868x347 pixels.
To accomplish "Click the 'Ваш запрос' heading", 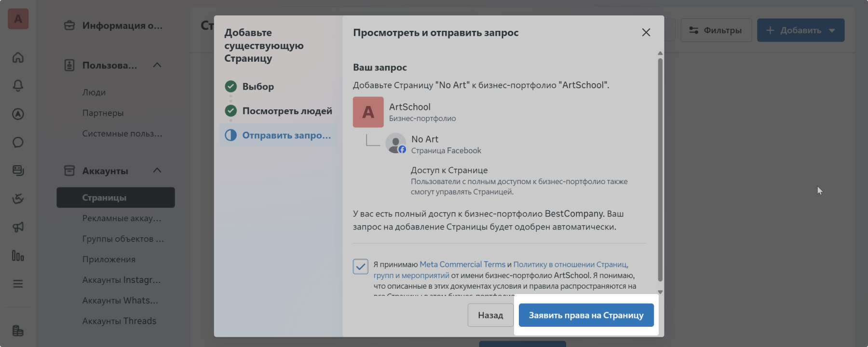I will 380,67.
